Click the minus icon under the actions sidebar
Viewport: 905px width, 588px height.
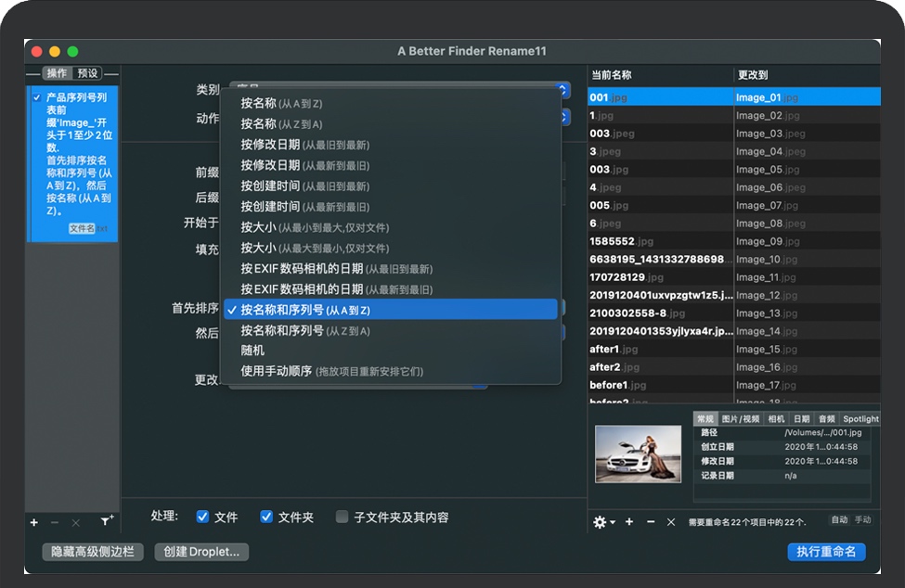tap(55, 522)
